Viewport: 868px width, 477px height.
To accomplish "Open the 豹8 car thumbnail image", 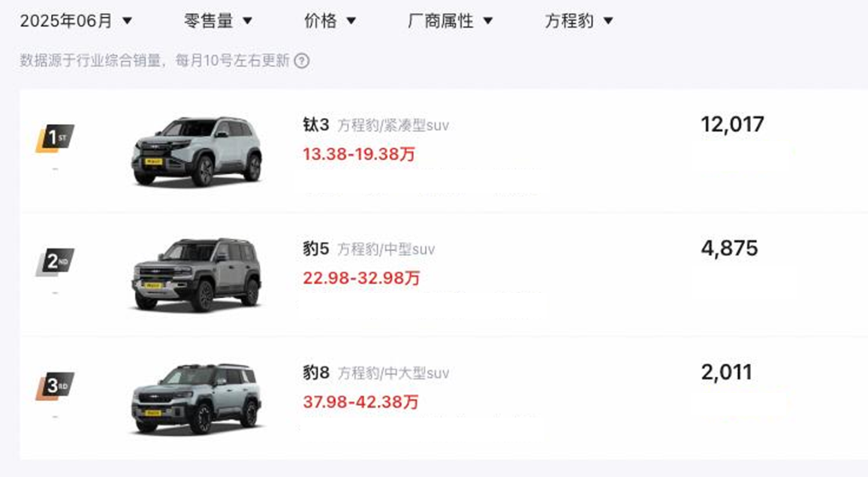I will click(x=197, y=399).
